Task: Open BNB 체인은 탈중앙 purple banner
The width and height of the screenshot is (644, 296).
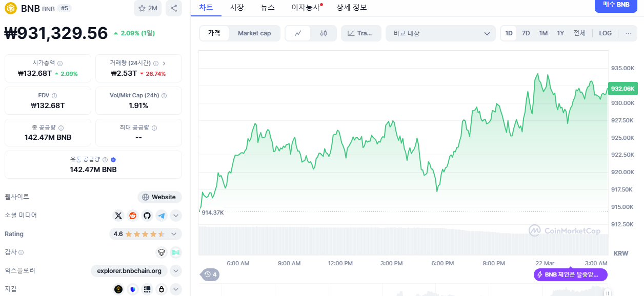Action: tap(571, 274)
